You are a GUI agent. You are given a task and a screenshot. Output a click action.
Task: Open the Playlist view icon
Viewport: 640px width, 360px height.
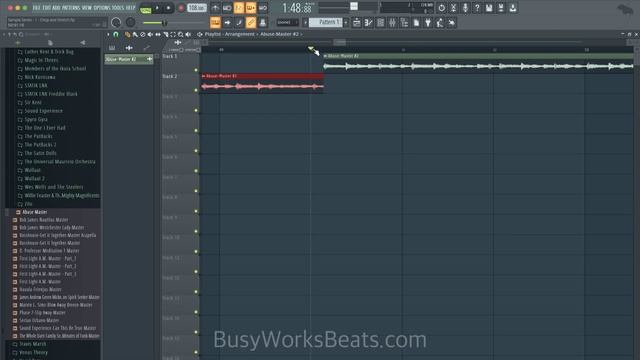356,22
